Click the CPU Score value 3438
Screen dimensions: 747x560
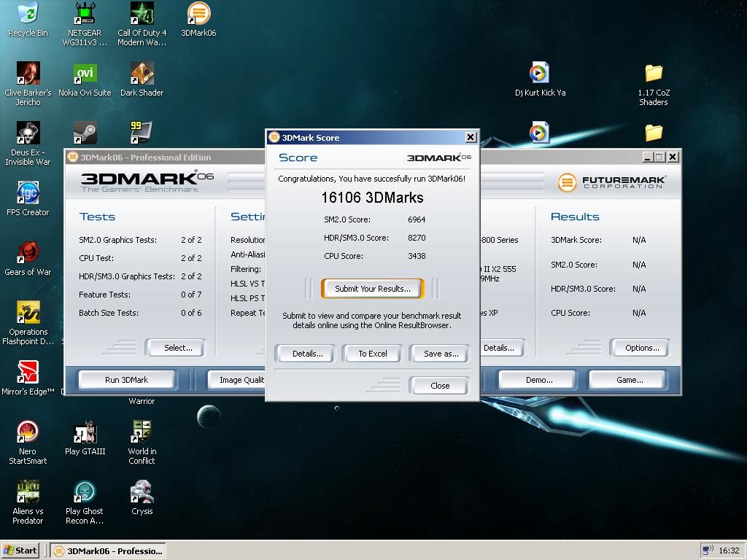pyautogui.click(x=417, y=256)
